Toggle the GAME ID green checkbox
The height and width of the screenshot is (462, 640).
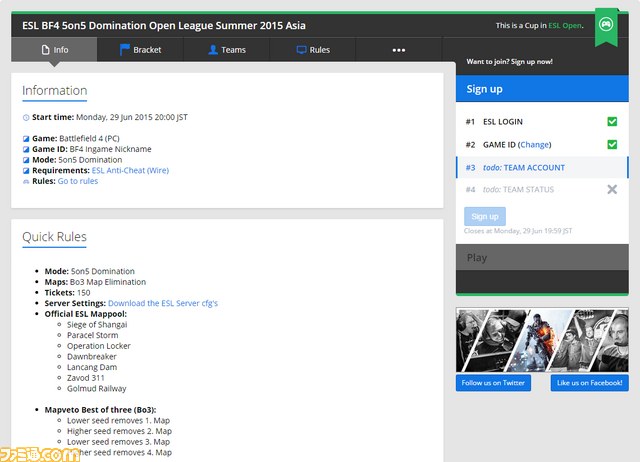(x=612, y=144)
